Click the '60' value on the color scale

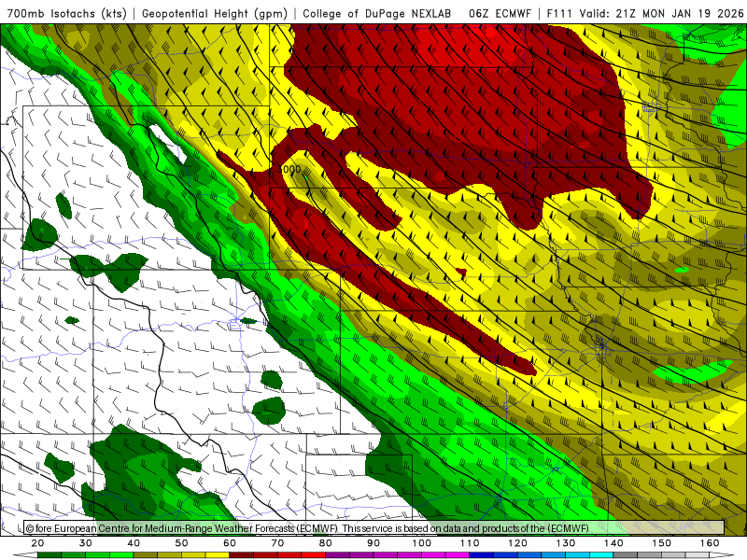(230, 543)
